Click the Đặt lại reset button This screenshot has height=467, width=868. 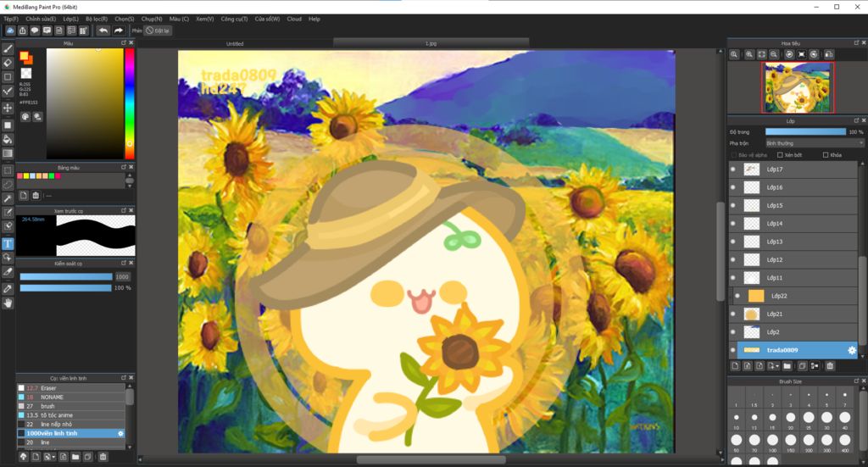[158, 31]
